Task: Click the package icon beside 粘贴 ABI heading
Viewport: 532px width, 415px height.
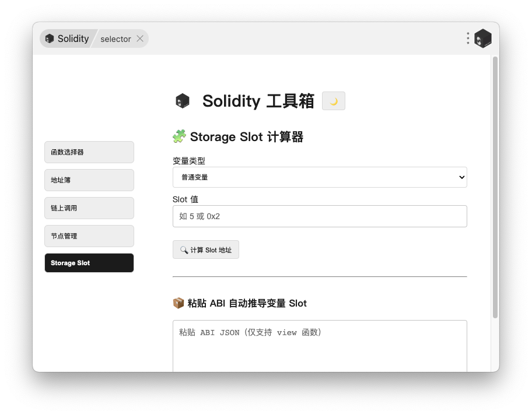Action: click(178, 303)
